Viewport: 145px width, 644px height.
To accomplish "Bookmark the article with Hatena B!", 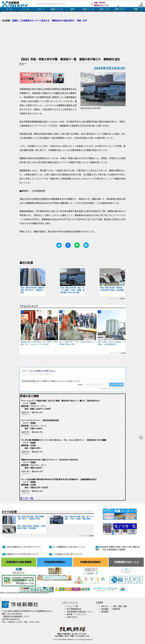I will 86,245.
